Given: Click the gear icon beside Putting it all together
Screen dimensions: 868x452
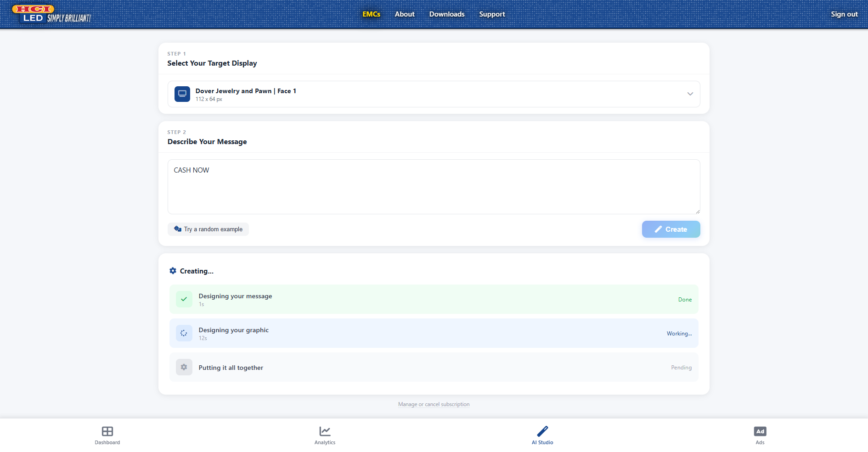Looking at the screenshot, I should click(184, 367).
